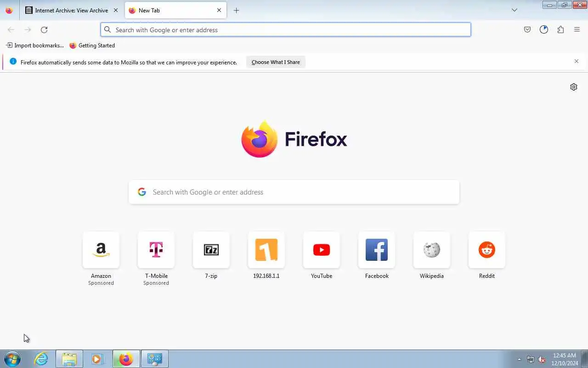The height and width of the screenshot is (368, 588).
Task: Open the Firefox application menu
Action: (577, 30)
